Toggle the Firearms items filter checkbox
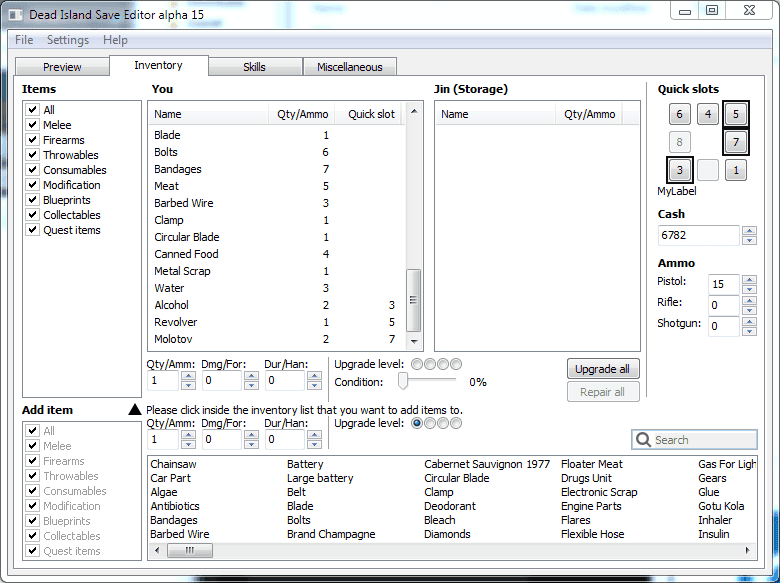This screenshot has height=583, width=780. tap(33, 140)
